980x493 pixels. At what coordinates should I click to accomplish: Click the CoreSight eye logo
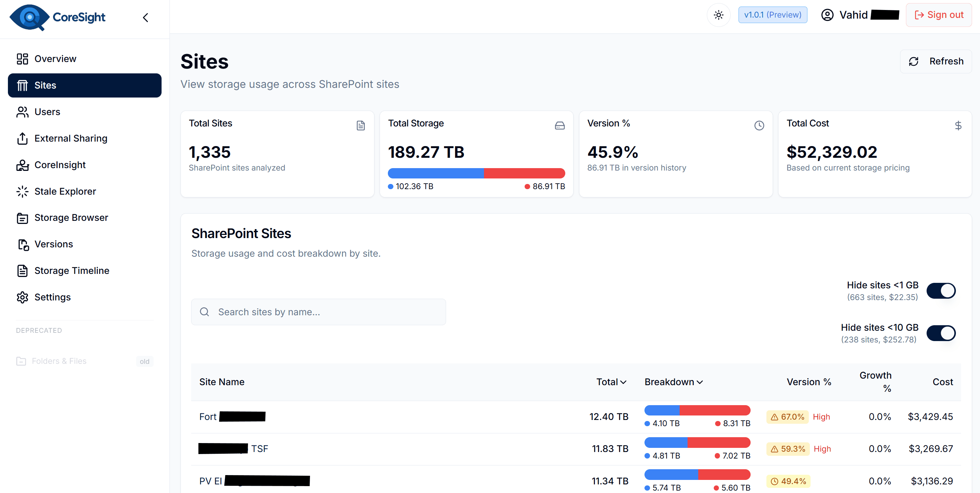(30, 18)
